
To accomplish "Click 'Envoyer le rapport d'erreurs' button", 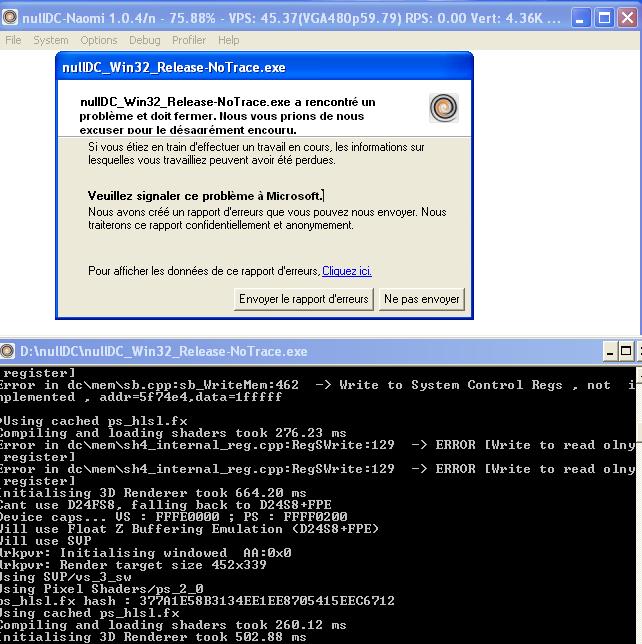I will click(304, 299).
